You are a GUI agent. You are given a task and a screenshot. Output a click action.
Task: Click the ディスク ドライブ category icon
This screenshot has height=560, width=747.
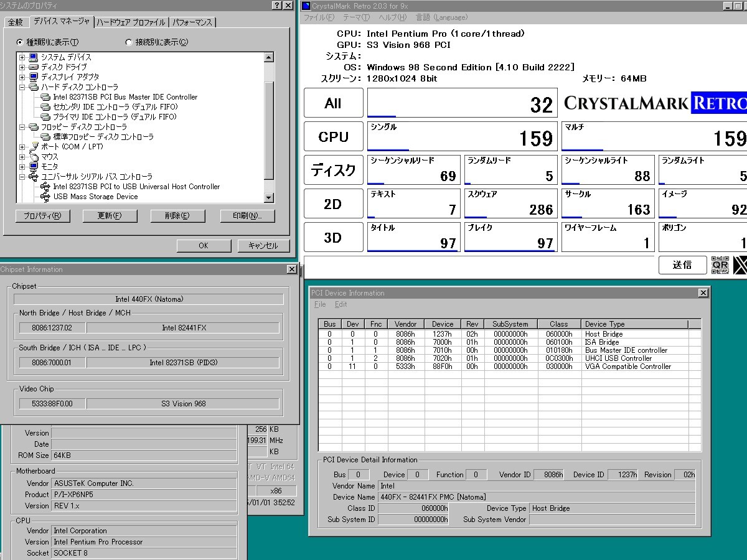coord(34,67)
